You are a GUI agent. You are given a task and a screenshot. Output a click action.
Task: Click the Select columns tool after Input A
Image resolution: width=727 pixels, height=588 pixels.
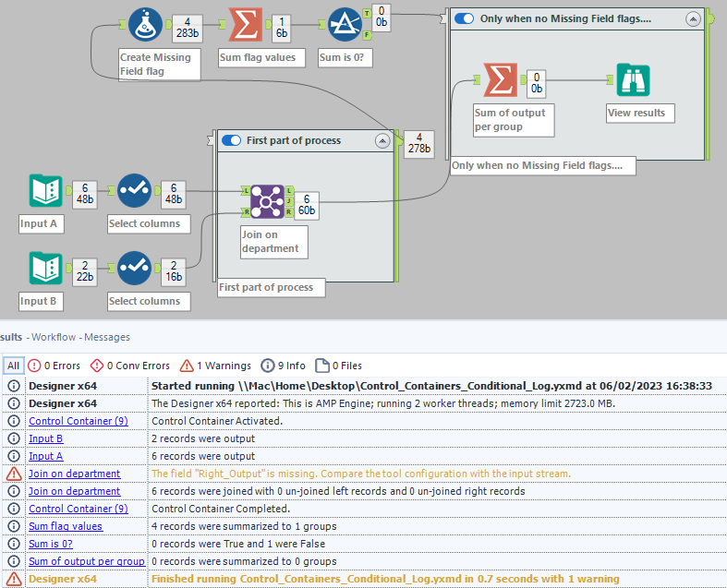(x=134, y=191)
